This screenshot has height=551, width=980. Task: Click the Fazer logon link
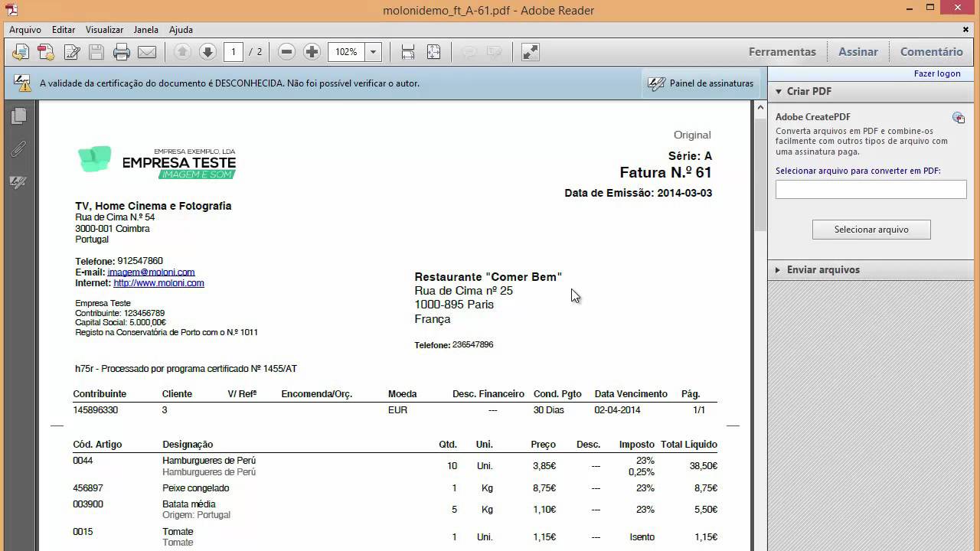click(937, 73)
